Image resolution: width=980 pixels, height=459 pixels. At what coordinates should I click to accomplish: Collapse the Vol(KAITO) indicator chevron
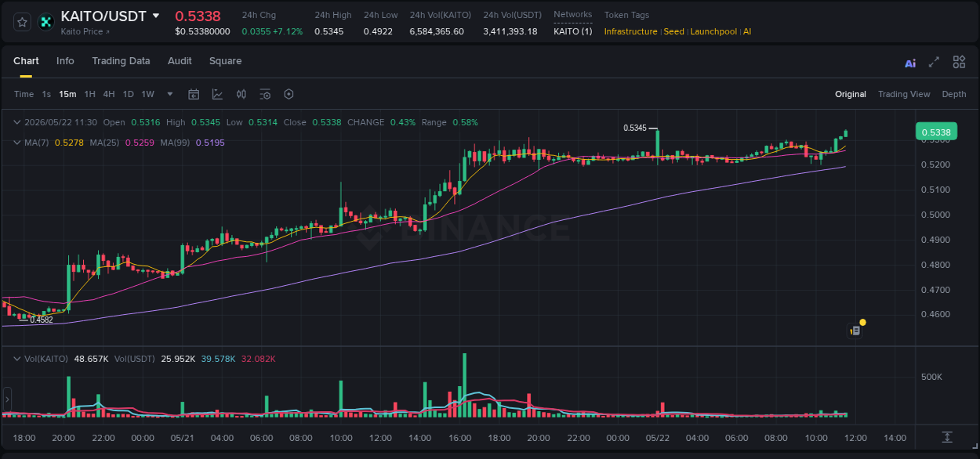(17, 359)
